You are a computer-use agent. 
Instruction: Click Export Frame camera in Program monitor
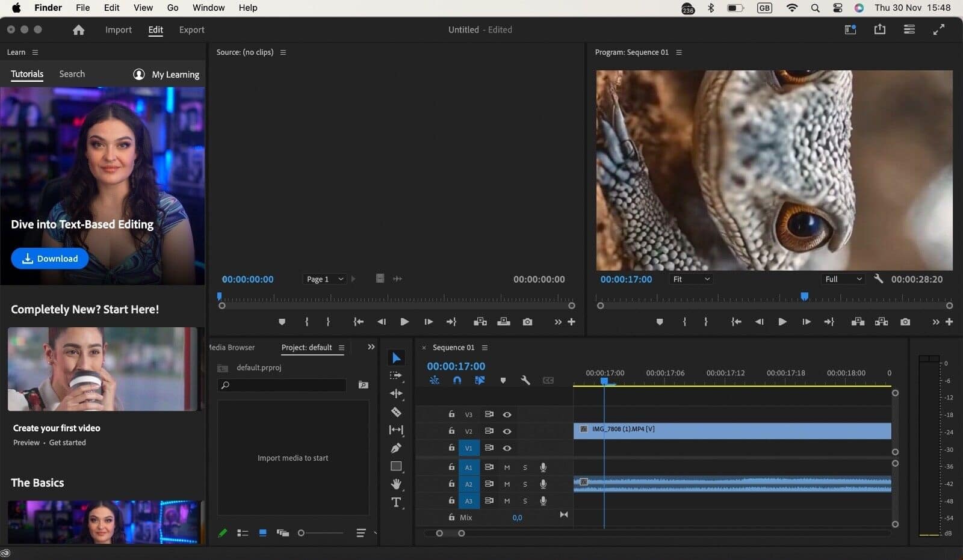coord(905,322)
